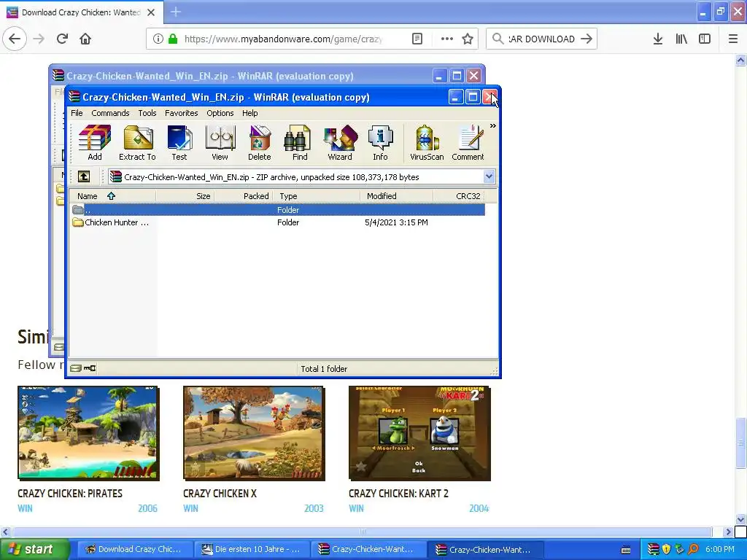The height and width of the screenshot is (560, 747).
Task: Click the CRAZY CHICKEN: PIRATES title link
Action: 70,494
